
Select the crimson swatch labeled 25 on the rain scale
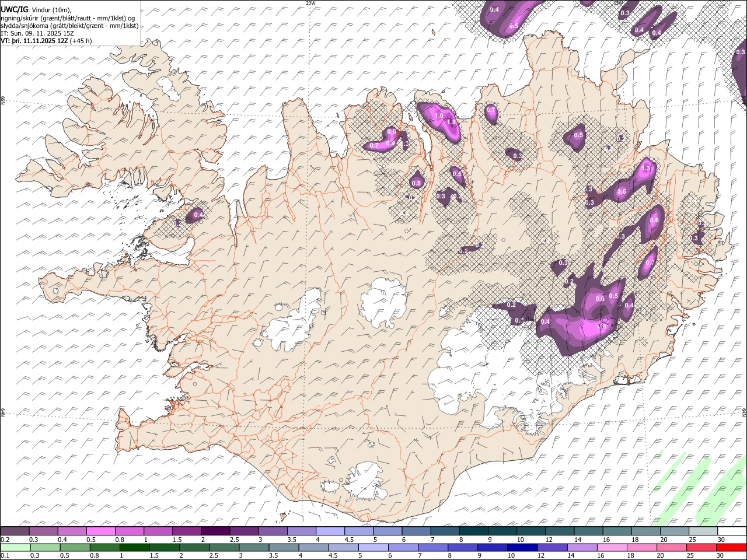click(x=701, y=547)
